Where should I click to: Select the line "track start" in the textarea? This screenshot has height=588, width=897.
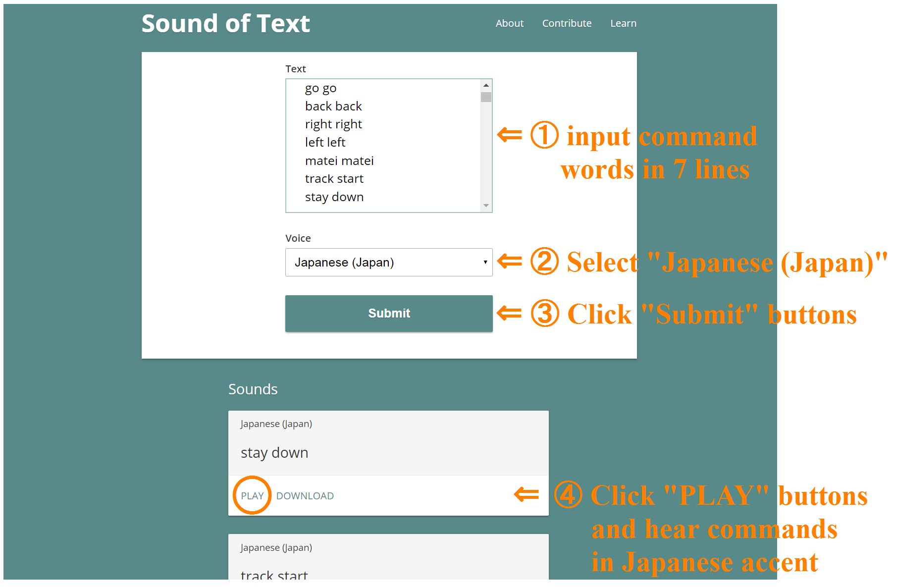334,178
